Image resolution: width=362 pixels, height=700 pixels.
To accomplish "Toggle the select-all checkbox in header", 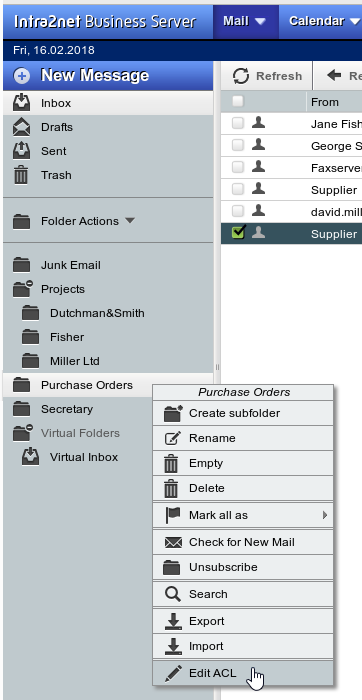I will pyautogui.click(x=238, y=101).
